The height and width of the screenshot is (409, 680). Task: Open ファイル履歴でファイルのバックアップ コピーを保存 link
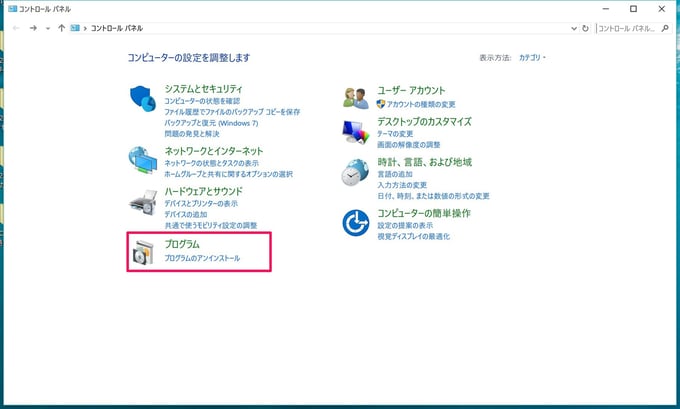pyautogui.click(x=232, y=112)
